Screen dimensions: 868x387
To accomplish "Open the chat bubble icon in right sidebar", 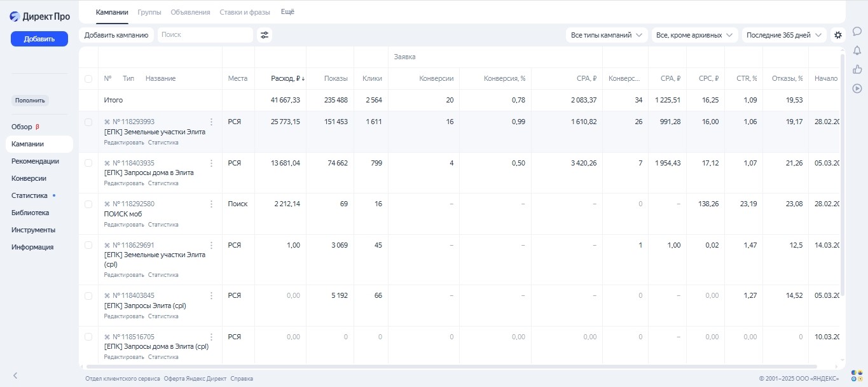I will [857, 31].
